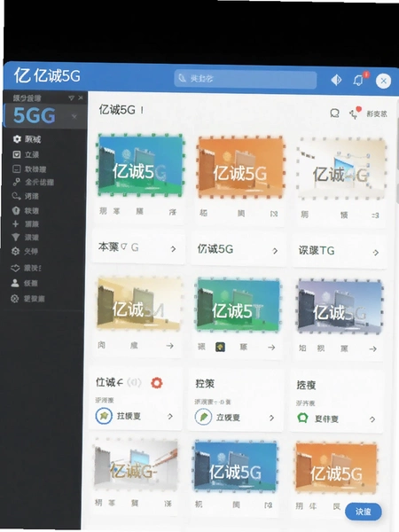This screenshot has width=399, height=532.
Task: Open the purple-gray thumbnail in the middle row
Action: point(340,307)
